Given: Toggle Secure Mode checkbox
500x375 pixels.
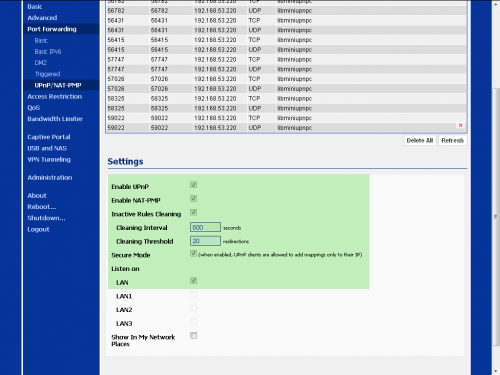Looking at the screenshot, I should [193, 253].
